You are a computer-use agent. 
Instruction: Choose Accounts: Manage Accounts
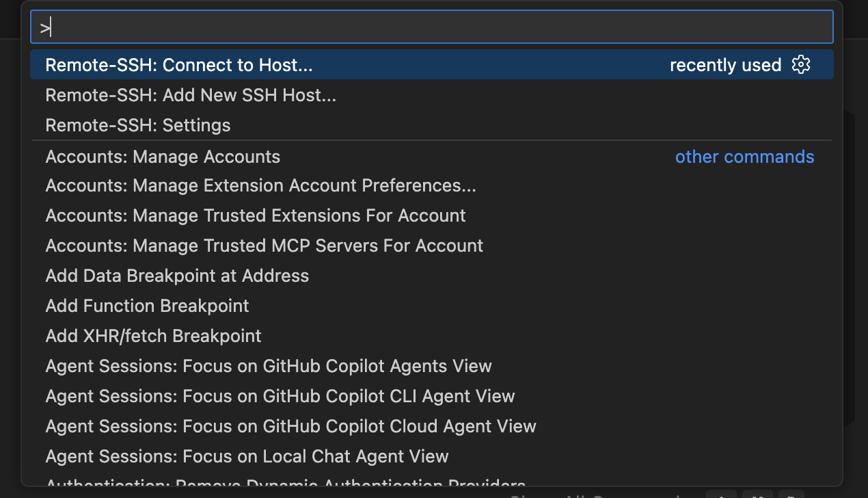[x=163, y=157]
